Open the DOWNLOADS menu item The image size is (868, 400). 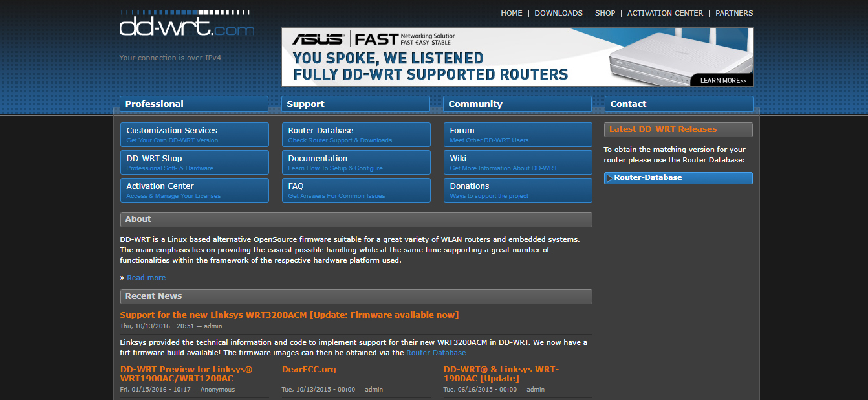(x=558, y=13)
